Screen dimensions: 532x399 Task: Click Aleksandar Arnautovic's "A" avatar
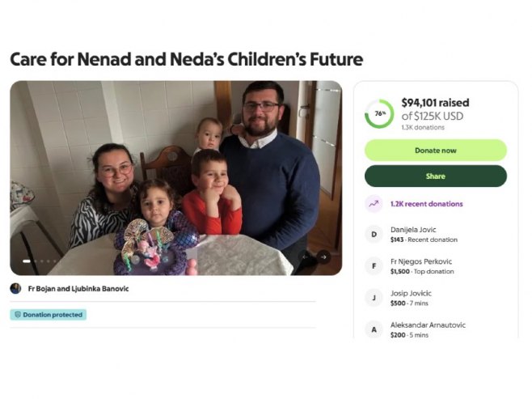pos(374,329)
